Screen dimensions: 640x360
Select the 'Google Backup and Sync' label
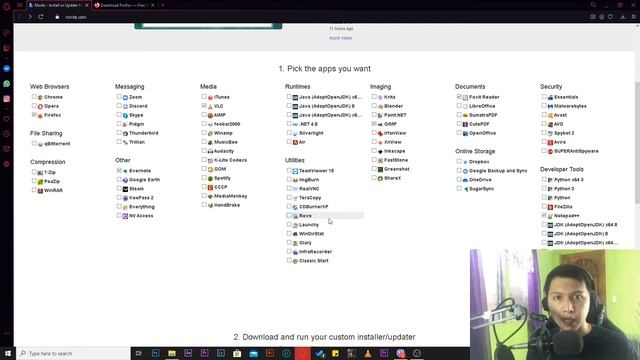498,171
